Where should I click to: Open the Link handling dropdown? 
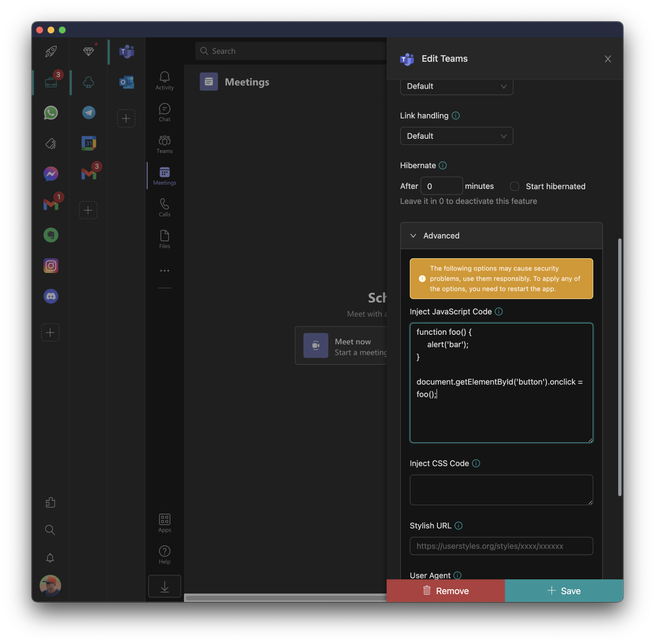pos(456,136)
